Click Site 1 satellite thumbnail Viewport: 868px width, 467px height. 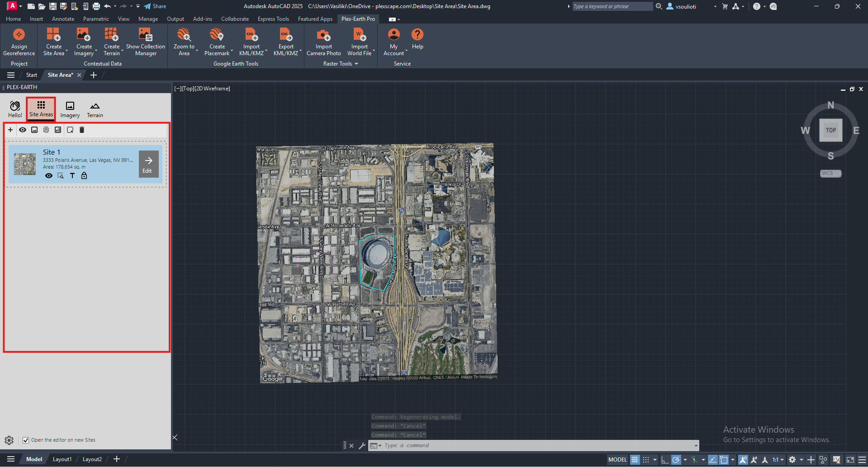[25, 164]
